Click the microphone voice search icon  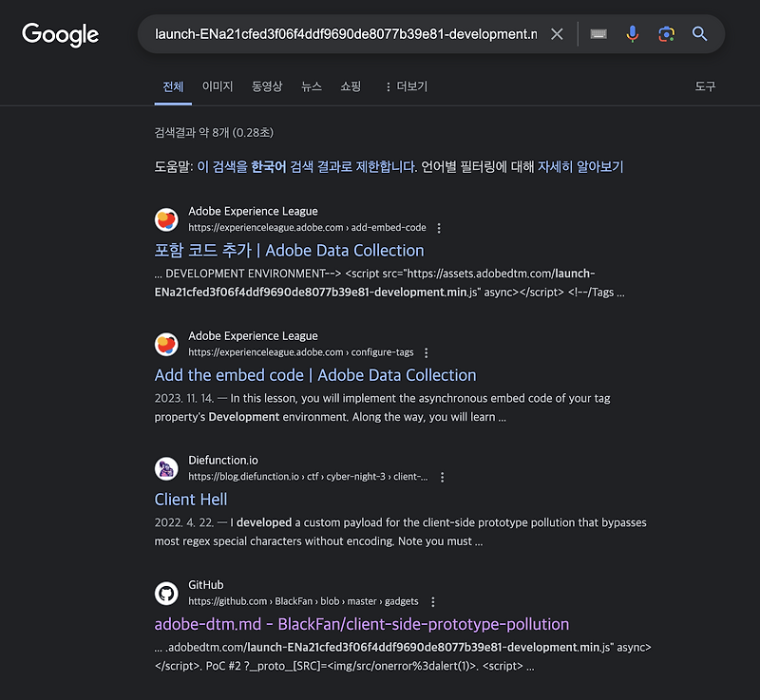(x=632, y=33)
